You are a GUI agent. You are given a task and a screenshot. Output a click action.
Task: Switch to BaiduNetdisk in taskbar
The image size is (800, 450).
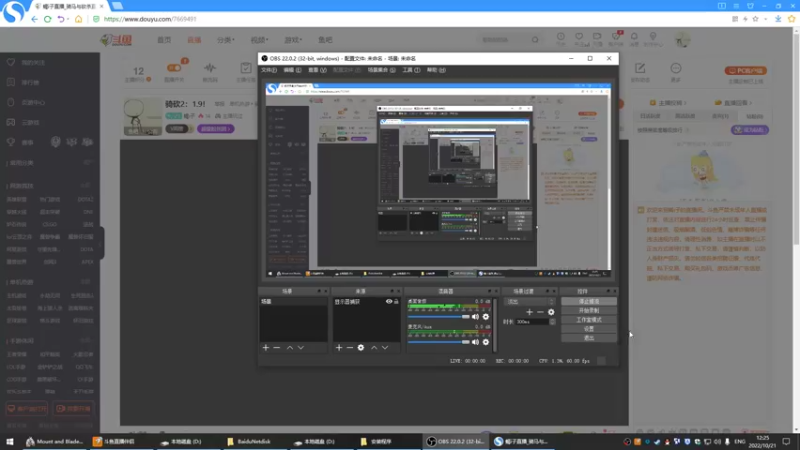click(249, 441)
